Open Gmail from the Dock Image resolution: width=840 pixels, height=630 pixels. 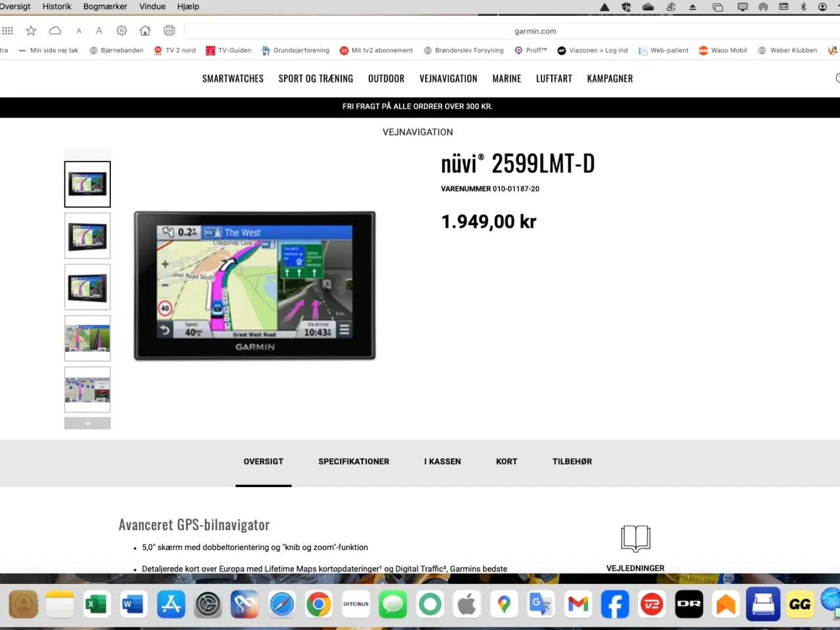[578, 604]
